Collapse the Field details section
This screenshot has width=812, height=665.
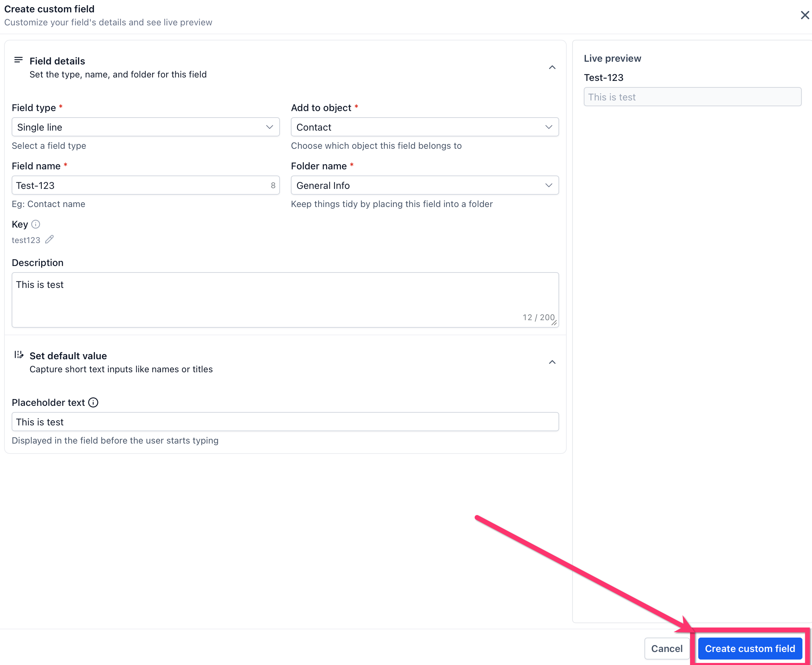(x=552, y=68)
